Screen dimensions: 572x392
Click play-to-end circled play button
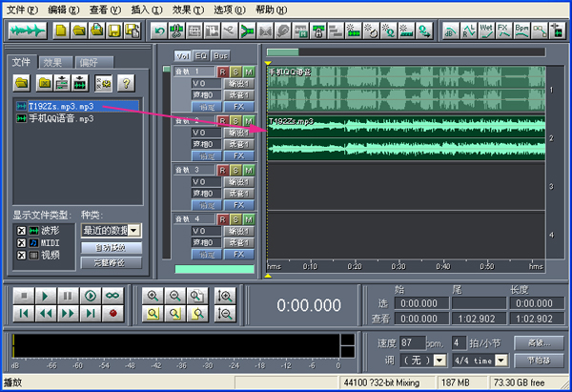point(91,296)
